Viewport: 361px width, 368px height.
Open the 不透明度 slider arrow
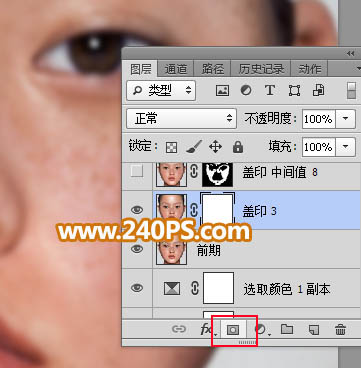point(345,119)
